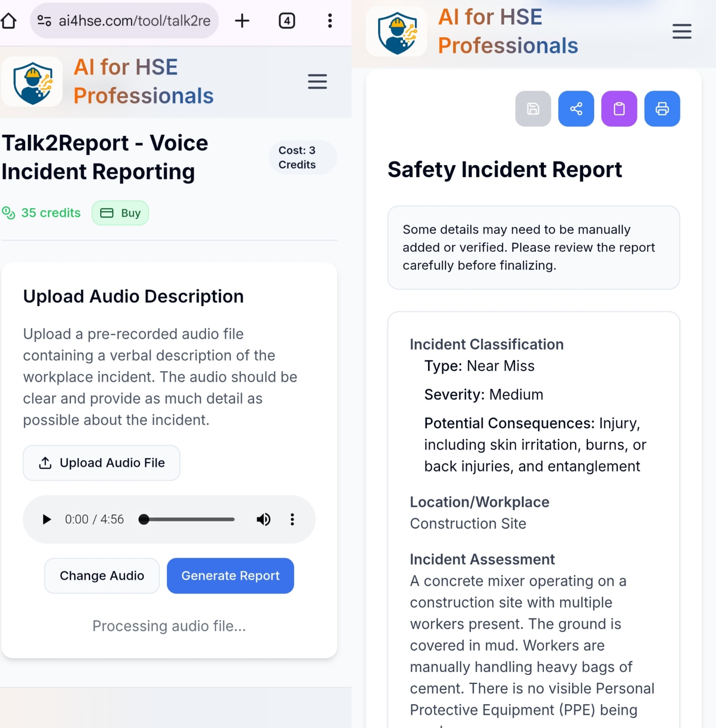716x728 pixels.
Task: Copy the report to clipboard
Action: (619, 109)
